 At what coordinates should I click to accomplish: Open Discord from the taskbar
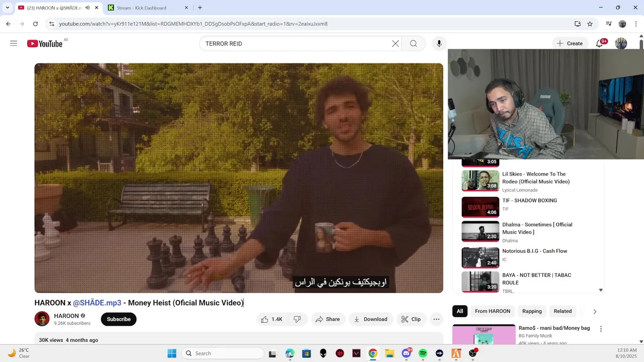coord(406,353)
